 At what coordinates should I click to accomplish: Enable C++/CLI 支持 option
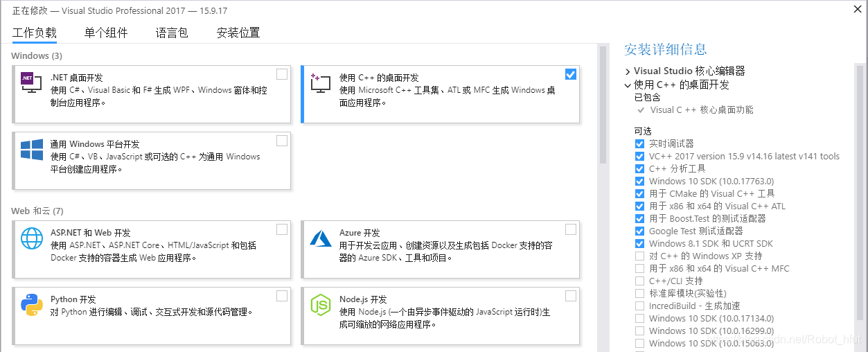coord(639,281)
